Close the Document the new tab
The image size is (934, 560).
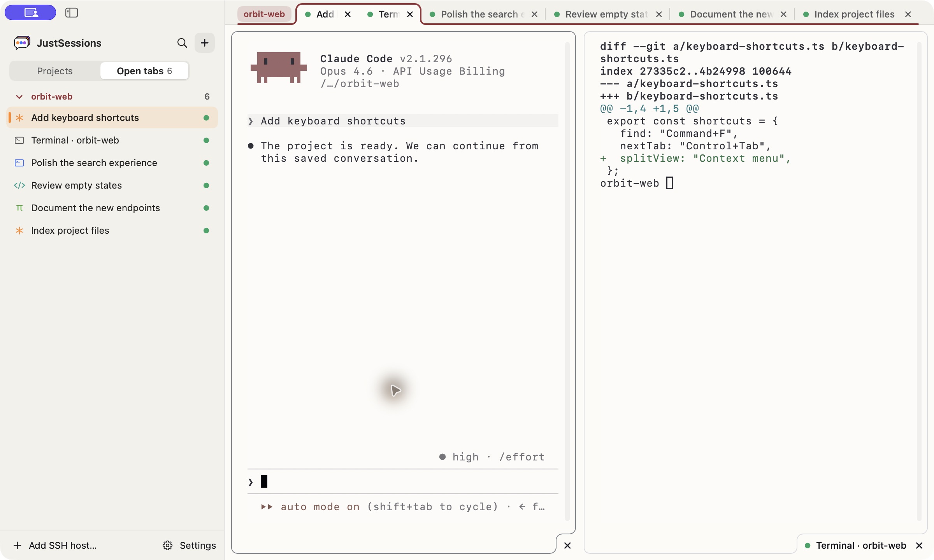click(784, 14)
